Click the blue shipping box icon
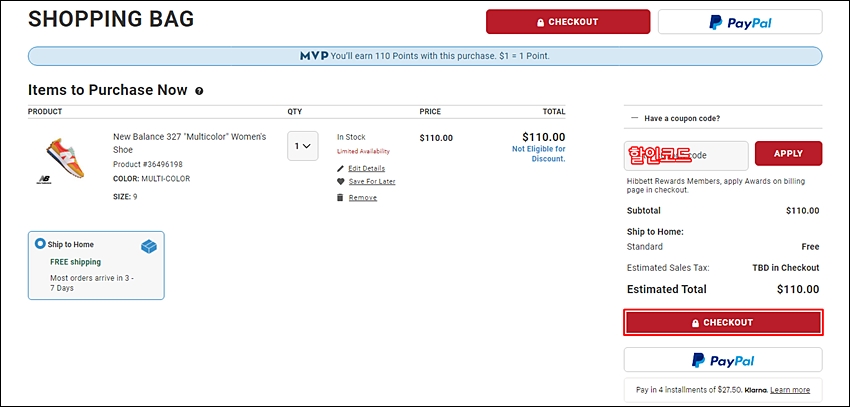The image size is (850, 407). click(x=149, y=247)
